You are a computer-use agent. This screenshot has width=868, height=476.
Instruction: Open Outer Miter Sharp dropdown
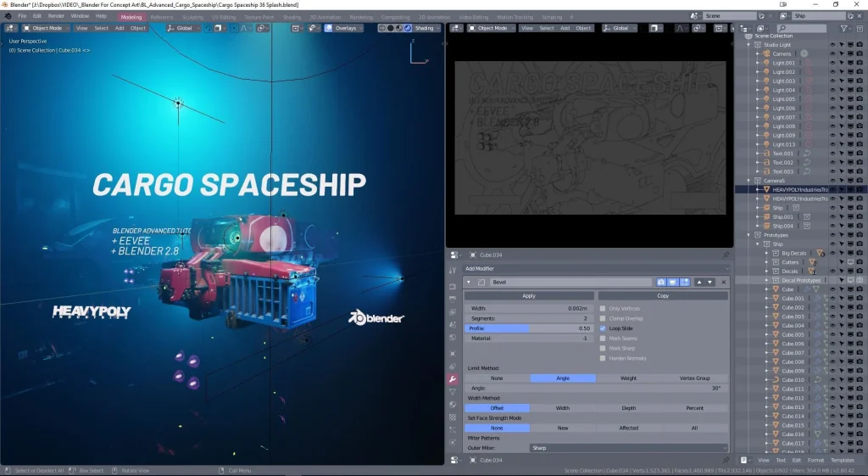[629, 448]
